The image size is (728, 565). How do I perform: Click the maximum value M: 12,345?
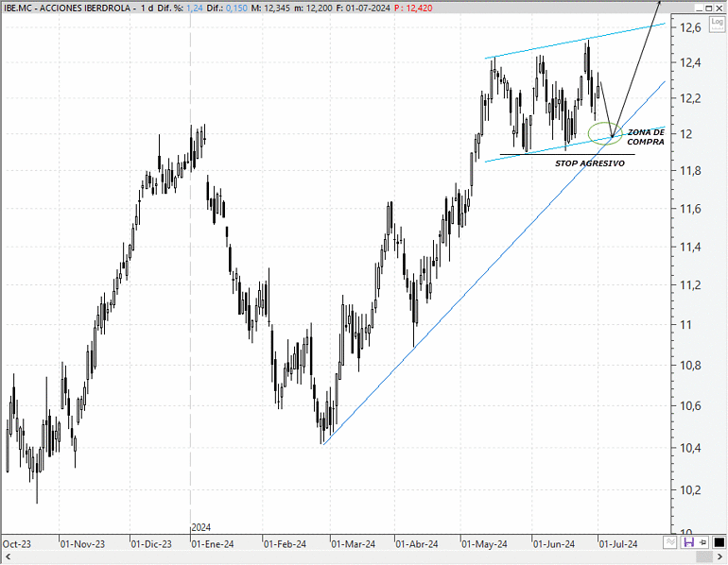270,8
